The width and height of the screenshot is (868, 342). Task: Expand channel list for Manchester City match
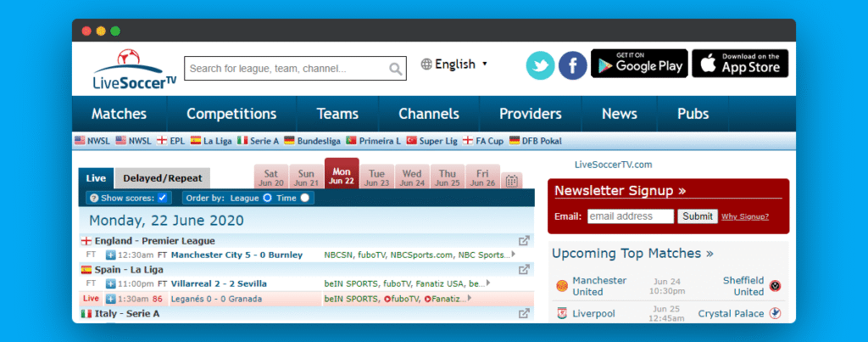[x=513, y=255]
